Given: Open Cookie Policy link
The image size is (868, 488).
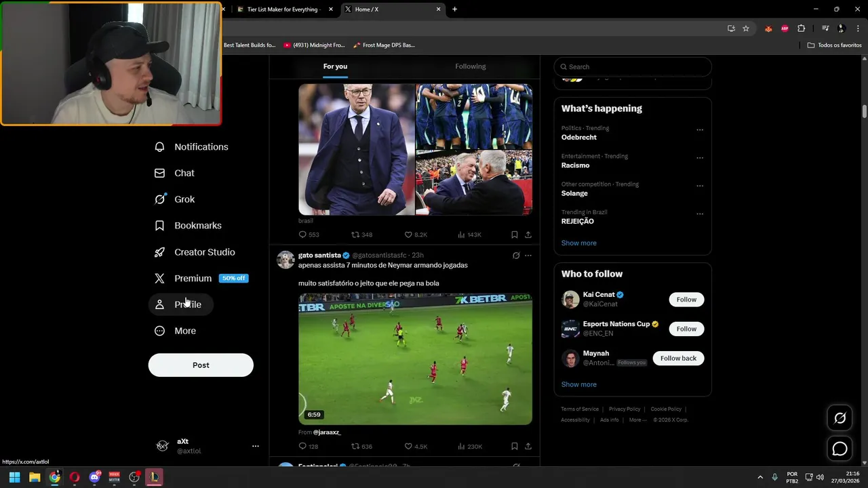Looking at the screenshot, I should (x=666, y=409).
